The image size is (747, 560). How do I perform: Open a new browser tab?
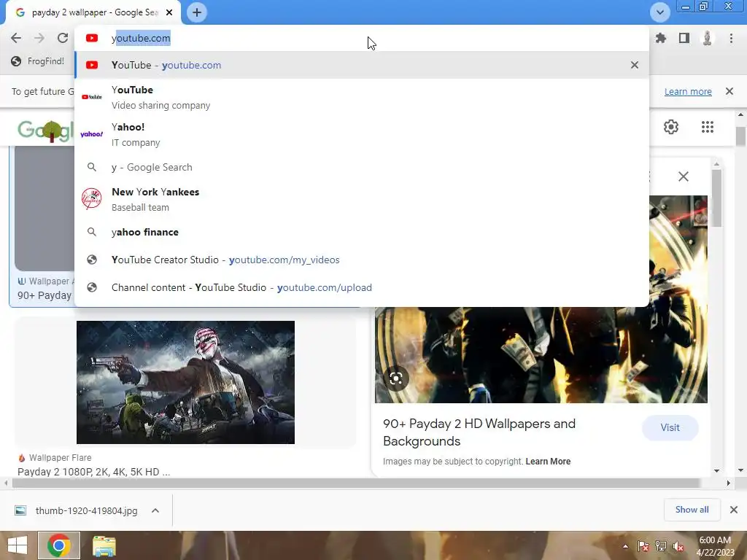click(x=197, y=12)
